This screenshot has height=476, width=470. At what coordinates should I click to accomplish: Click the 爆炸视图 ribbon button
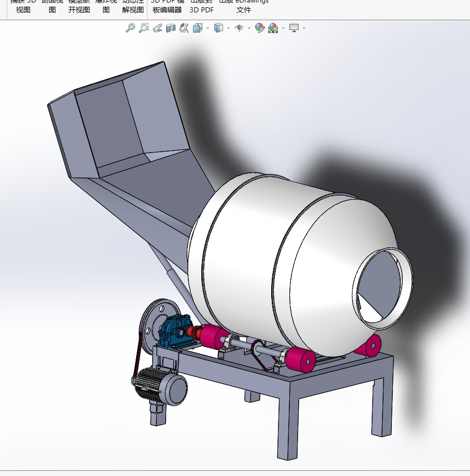click(106, 6)
